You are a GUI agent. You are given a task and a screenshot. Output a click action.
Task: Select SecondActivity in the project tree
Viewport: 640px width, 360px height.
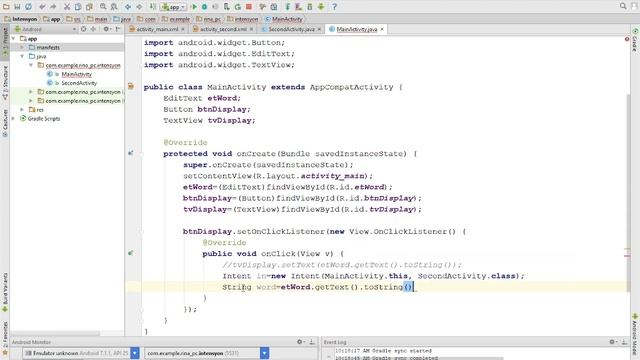[79, 83]
